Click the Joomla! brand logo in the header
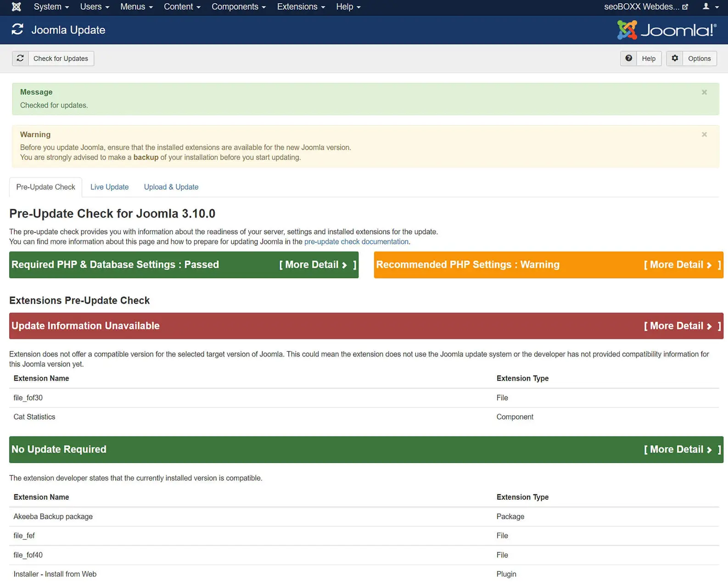This screenshot has height=588, width=728. (666, 30)
